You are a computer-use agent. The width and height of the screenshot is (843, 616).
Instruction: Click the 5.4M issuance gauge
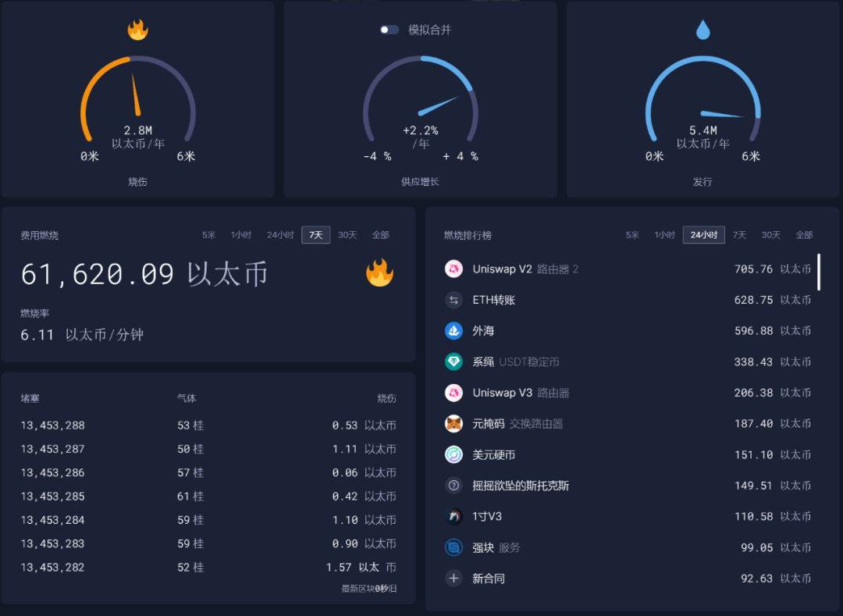[x=703, y=99]
